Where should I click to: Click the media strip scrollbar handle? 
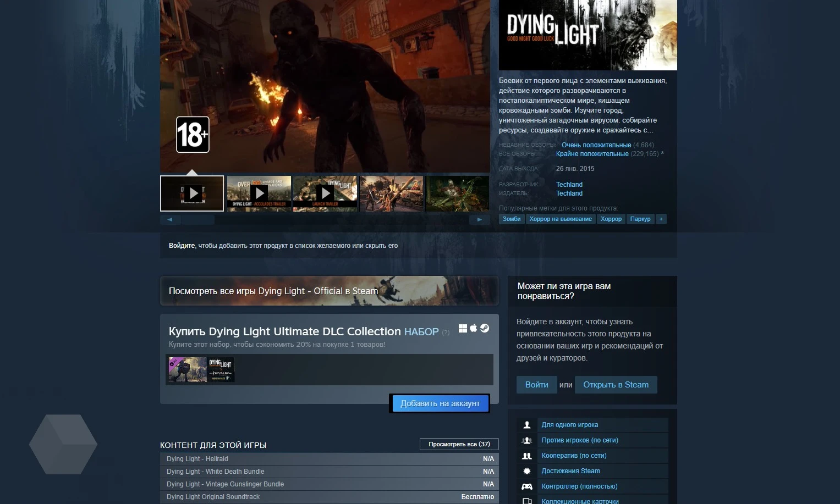(x=198, y=219)
